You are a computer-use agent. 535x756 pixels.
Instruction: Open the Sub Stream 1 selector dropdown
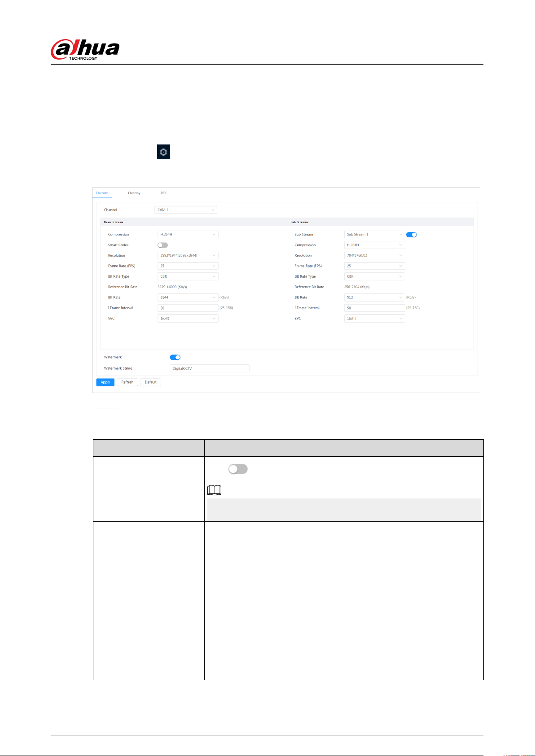[374, 234]
